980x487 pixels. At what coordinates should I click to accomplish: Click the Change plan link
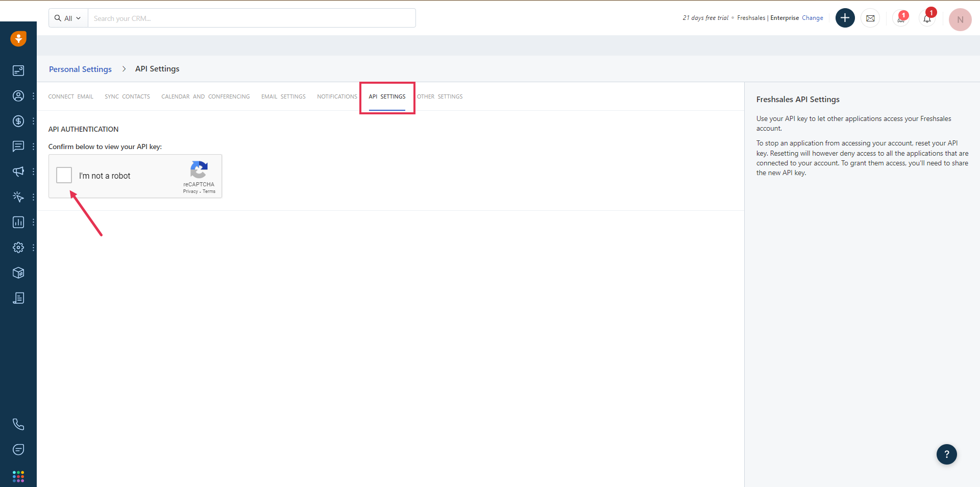813,18
